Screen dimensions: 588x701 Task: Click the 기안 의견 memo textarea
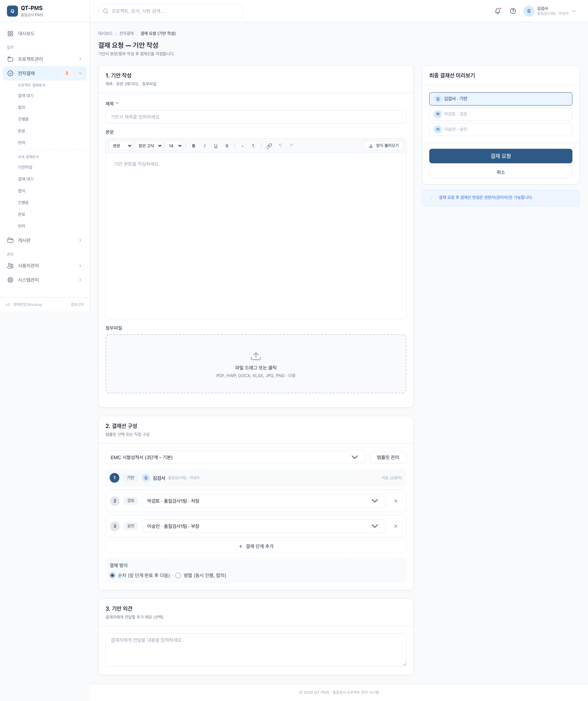click(x=256, y=650)
